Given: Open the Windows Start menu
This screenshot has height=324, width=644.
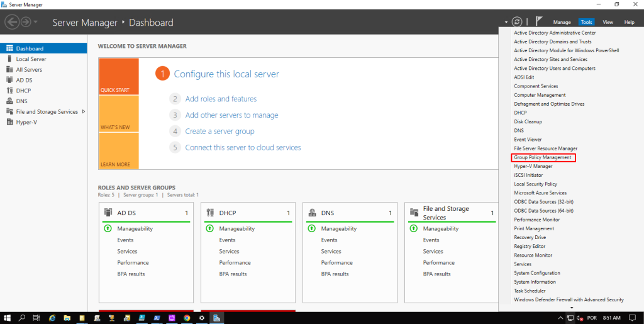Looking at the screenshot, I should 8,318.
